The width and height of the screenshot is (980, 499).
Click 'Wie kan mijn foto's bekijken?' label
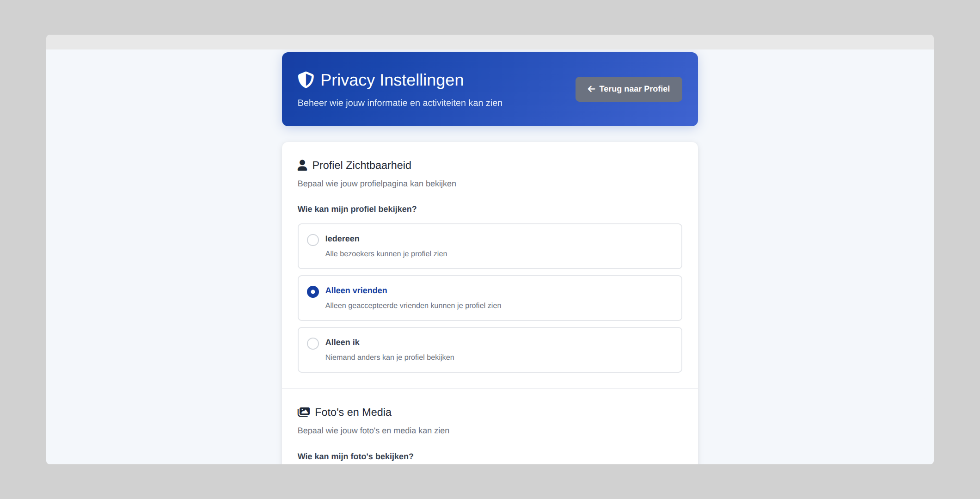355,456
